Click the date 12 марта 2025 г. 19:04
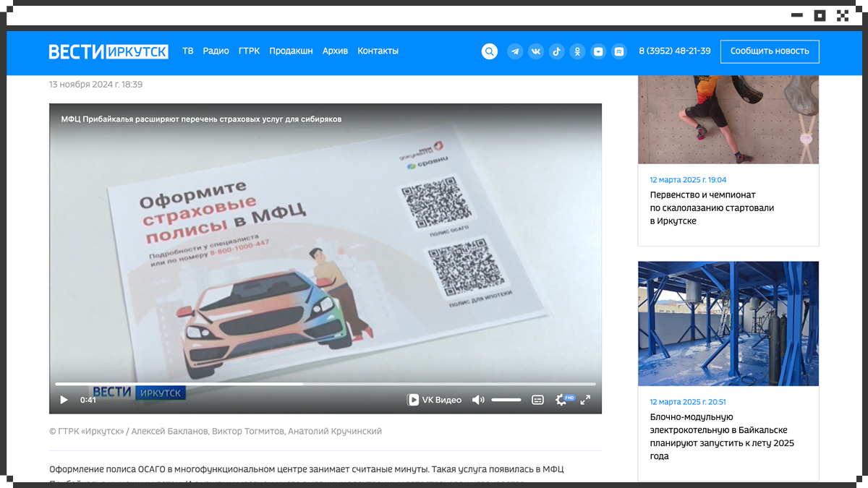The height and width of the screenshot is (488, 868). (688, 180)
